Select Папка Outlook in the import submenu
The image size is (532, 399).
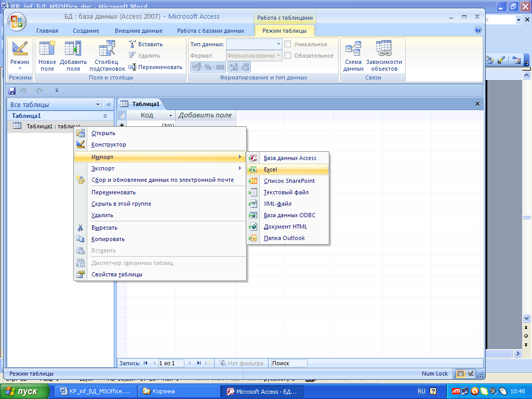[288, 238]
